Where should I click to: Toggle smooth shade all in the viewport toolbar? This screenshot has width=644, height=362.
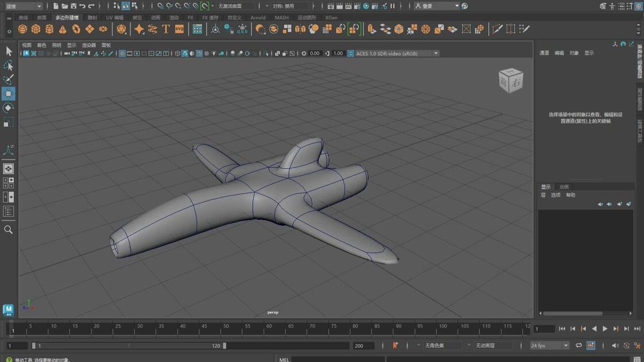click(185, 53)
